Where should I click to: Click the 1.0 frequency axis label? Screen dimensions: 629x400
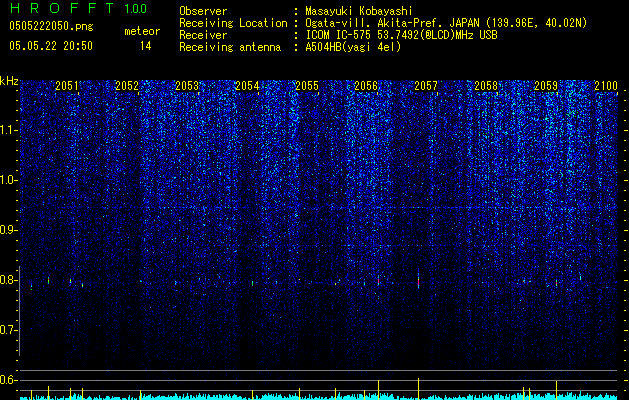pos(8,180)
